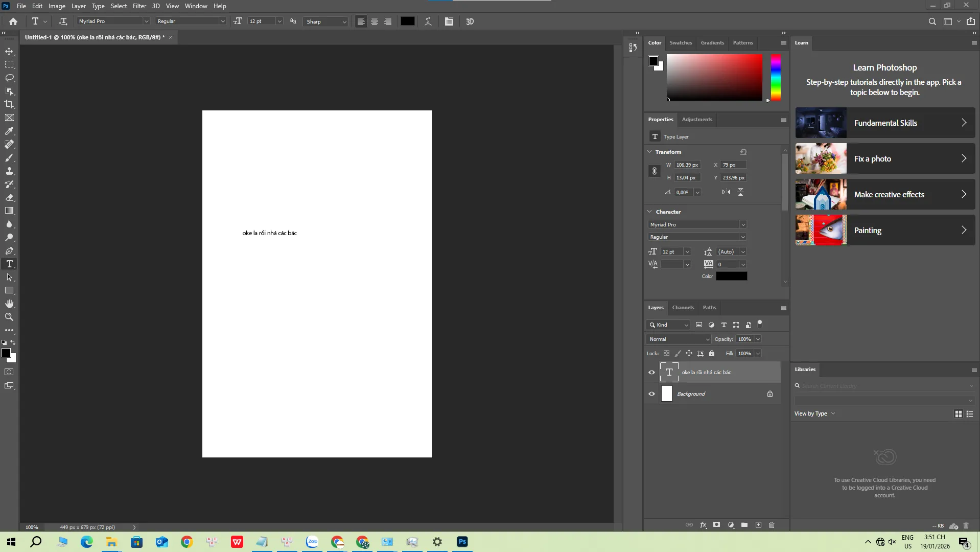Open the Filter menu
Image resolution: width=980 pixels, height=552 pixels.
pyautogui.click(x=139, y=6)
